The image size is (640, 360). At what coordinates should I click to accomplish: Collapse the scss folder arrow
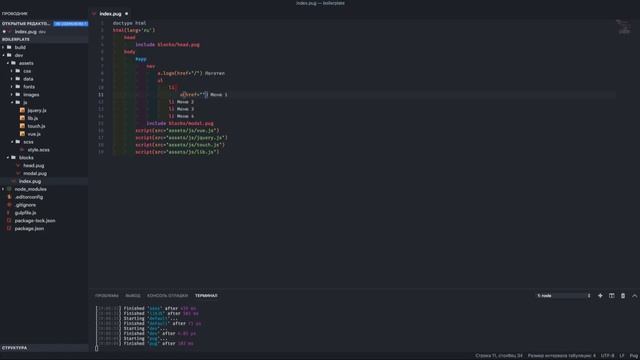pos(12,142)
